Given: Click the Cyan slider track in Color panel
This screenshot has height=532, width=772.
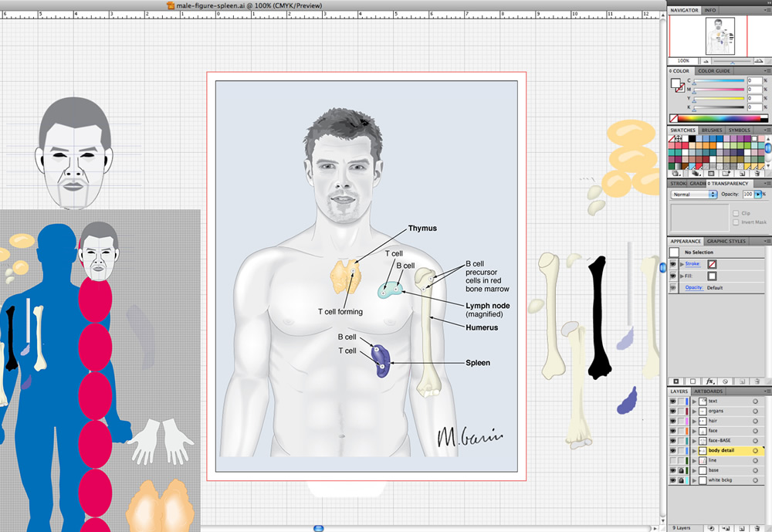Looking at the screenshot, I should pyautogui.click(x=719, y=80).
